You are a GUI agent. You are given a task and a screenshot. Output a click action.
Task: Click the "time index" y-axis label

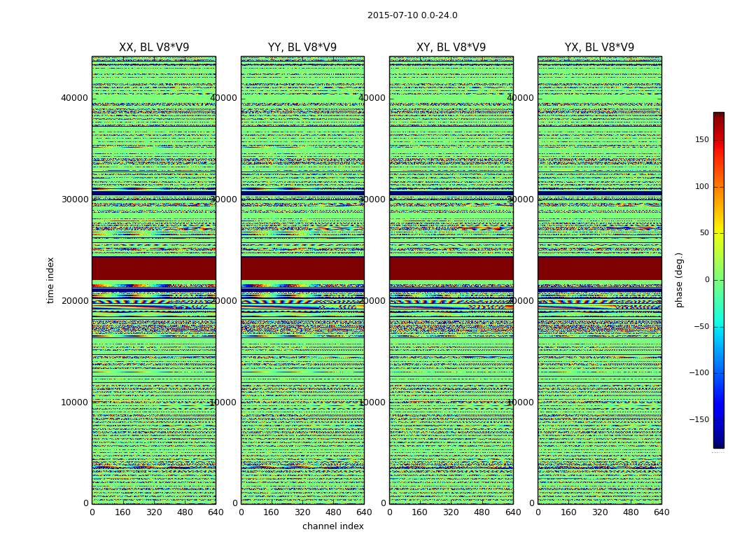click(x=50, y=280)
